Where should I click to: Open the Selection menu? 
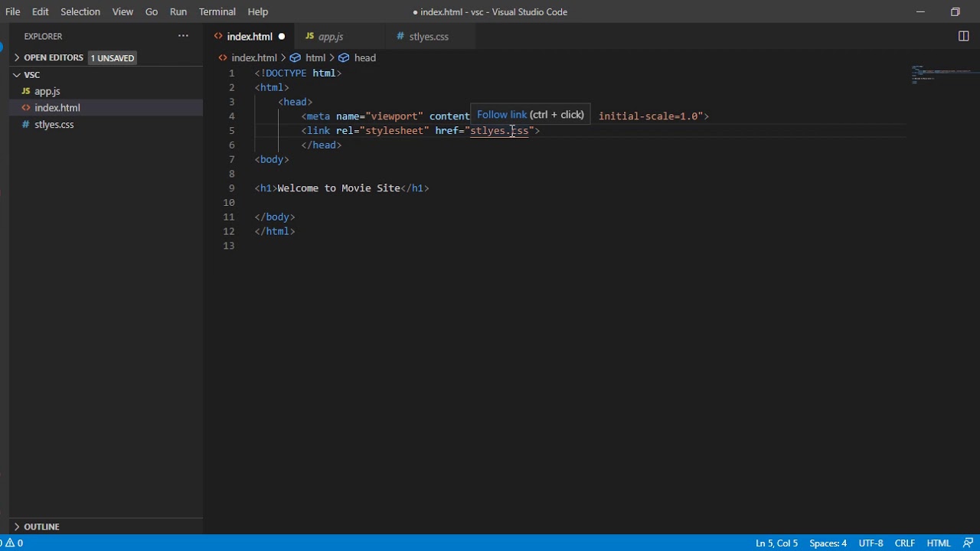point(80,11)
